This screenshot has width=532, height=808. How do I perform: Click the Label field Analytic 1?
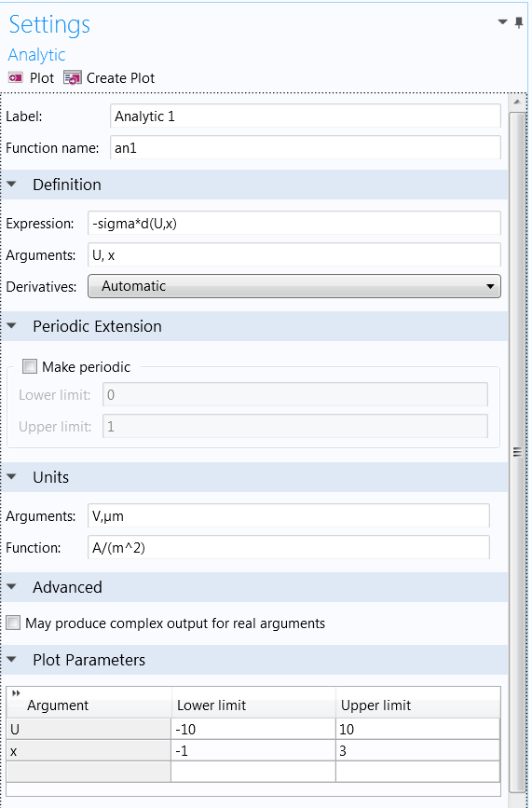click(306, 116)
